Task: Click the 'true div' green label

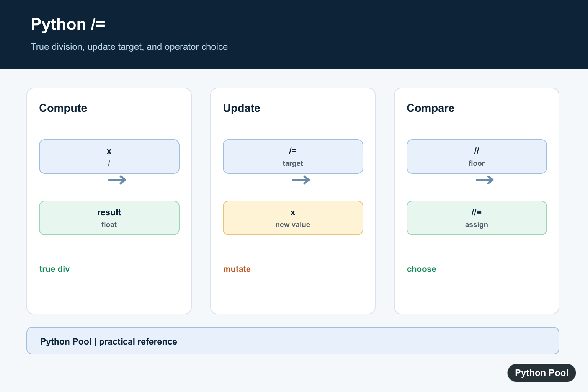Action: coord(54,269)
